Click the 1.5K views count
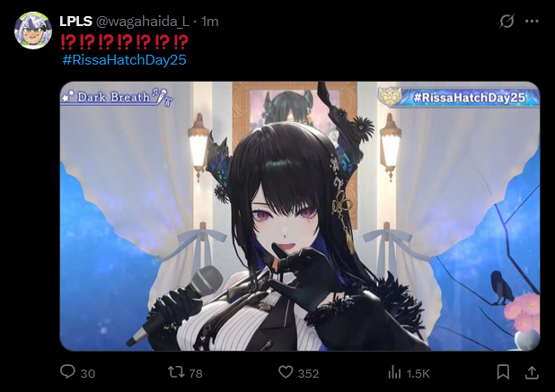Image resolution: width=555 pixels, height=392 pixels. (x=418, y=374)
